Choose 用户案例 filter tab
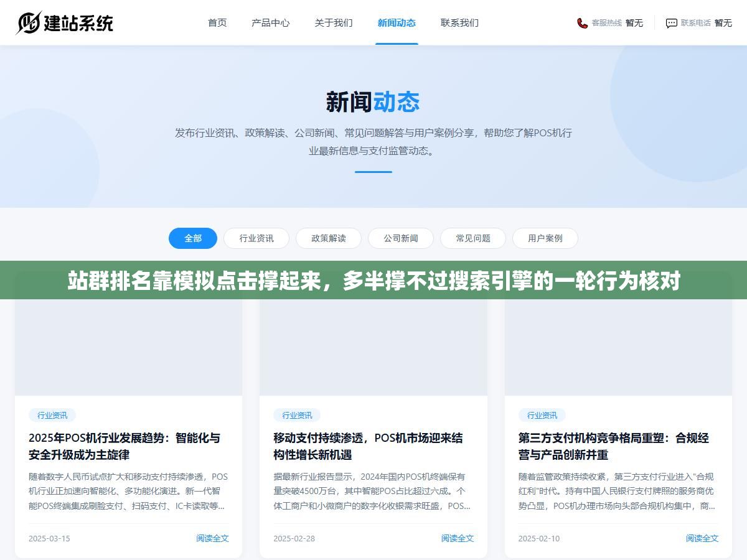The image size is (747, 560). pyautogui.click(x=545, y=238)
